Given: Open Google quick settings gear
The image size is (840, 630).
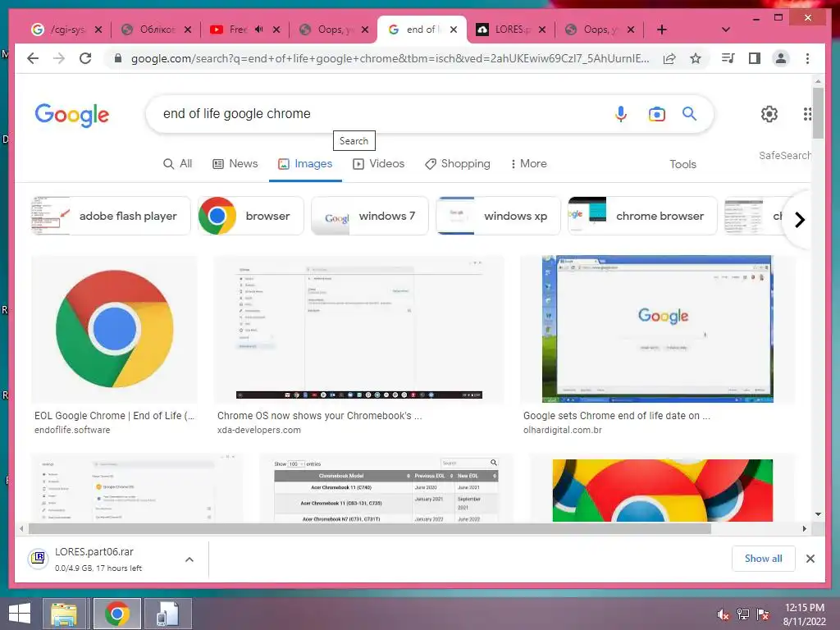Looking at the screenshot, I should 769,113.
